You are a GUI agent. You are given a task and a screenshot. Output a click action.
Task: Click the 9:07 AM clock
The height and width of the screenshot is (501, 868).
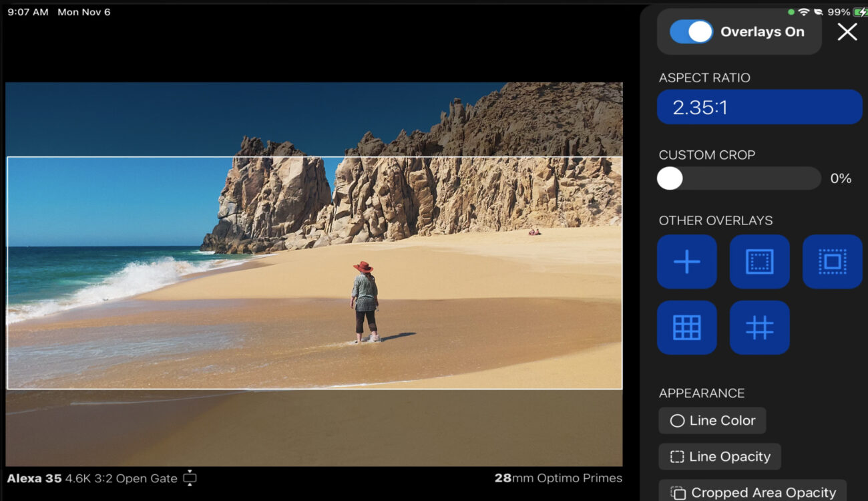click(28, 12)
